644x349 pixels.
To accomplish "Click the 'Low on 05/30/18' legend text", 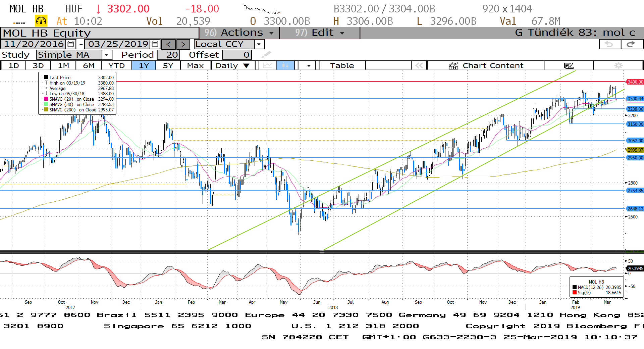I will [x=67, y=94].
